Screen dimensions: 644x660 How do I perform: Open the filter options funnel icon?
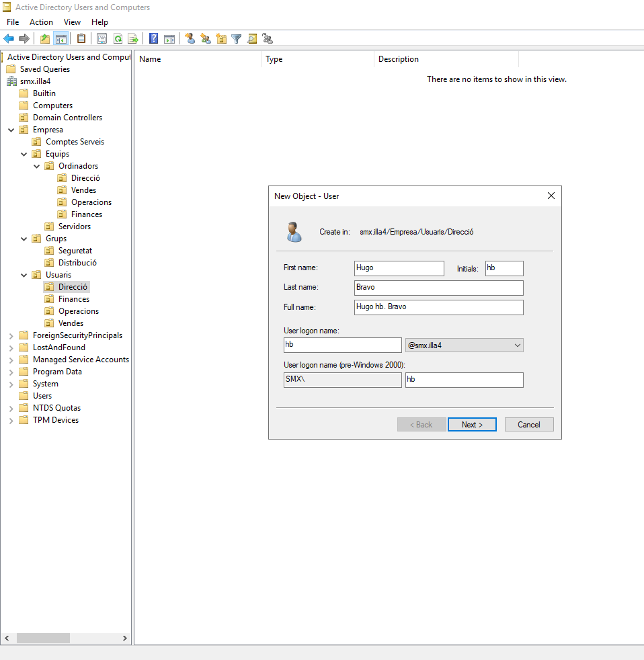237,38
